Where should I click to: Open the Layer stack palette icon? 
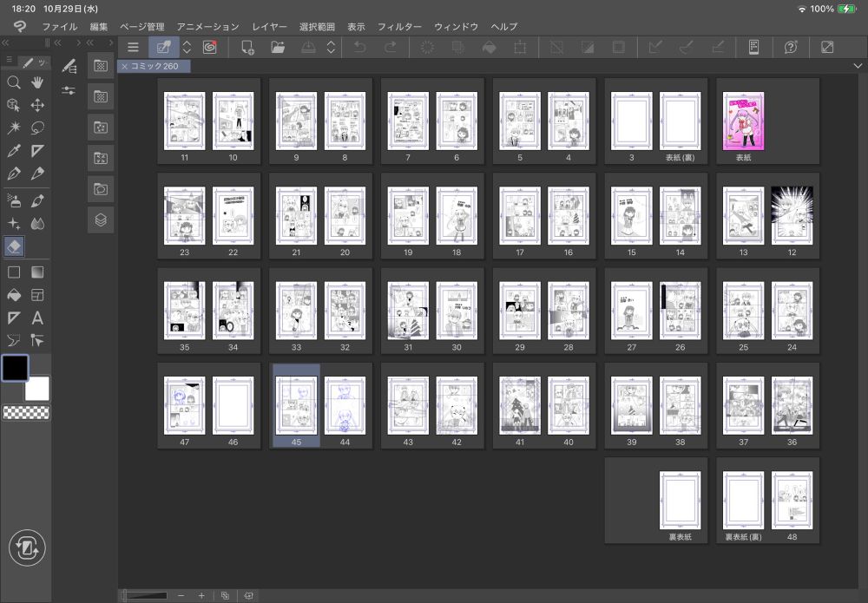tap(101, 220)
